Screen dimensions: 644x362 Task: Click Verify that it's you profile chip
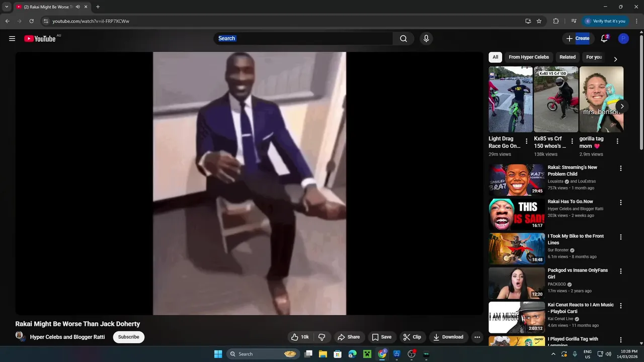click(x=605, y=21)
